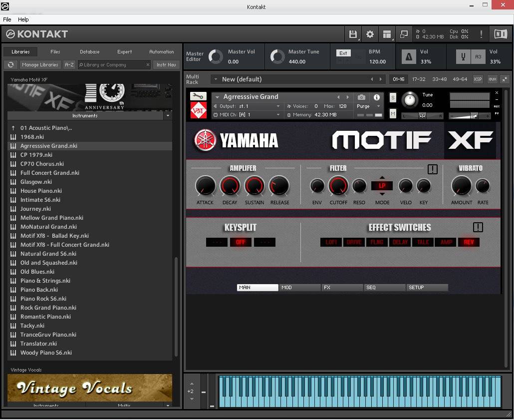Click the refresh libraries icon

(11, 64)
